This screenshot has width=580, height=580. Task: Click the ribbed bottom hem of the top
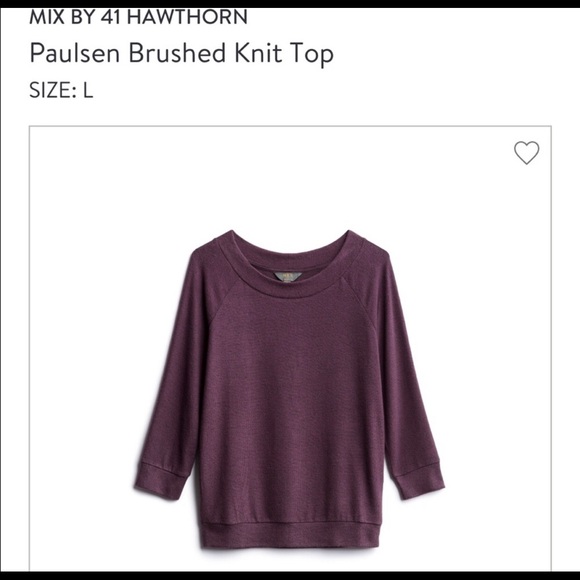click(x=290, y=535)
